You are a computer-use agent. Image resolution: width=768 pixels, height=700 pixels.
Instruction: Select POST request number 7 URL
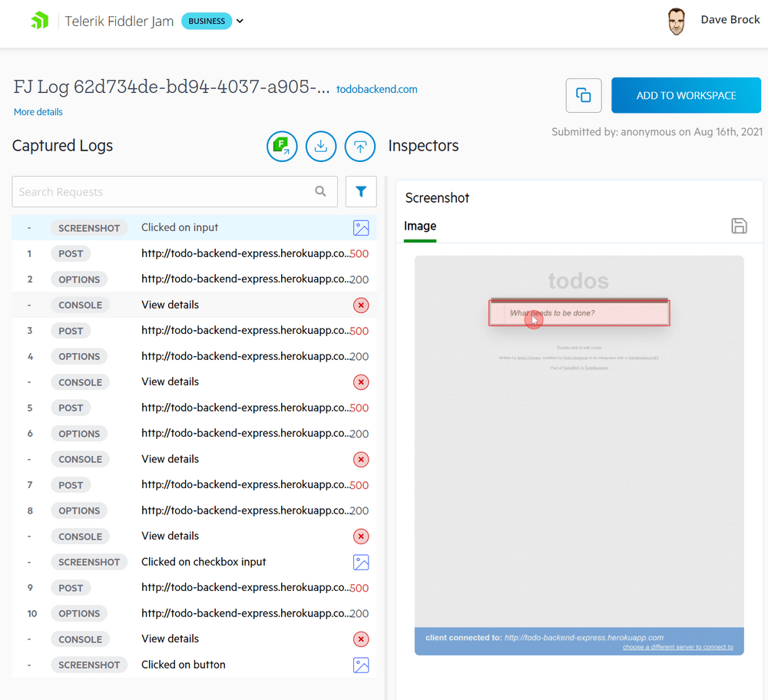coord(246,484)
